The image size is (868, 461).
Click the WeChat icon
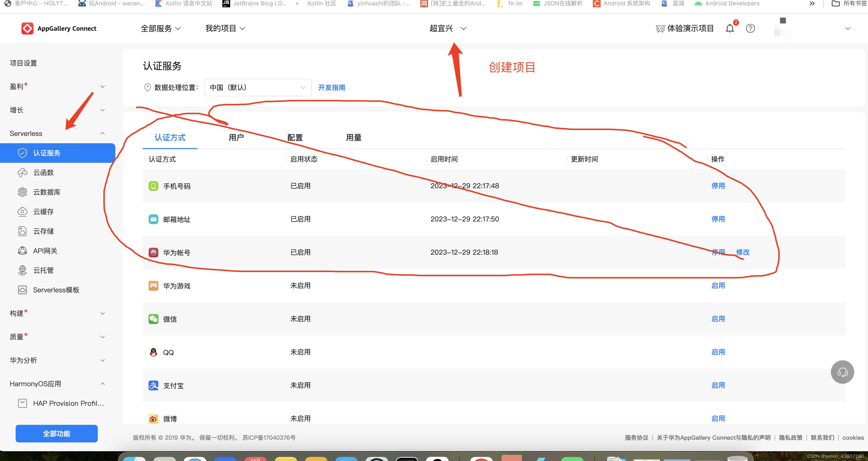[153, 319]
